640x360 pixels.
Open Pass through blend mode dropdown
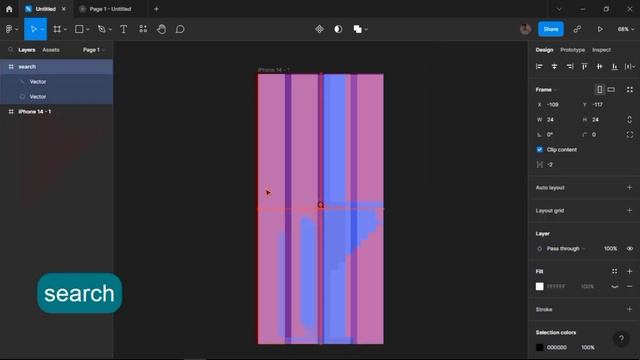tap(566, 249)
